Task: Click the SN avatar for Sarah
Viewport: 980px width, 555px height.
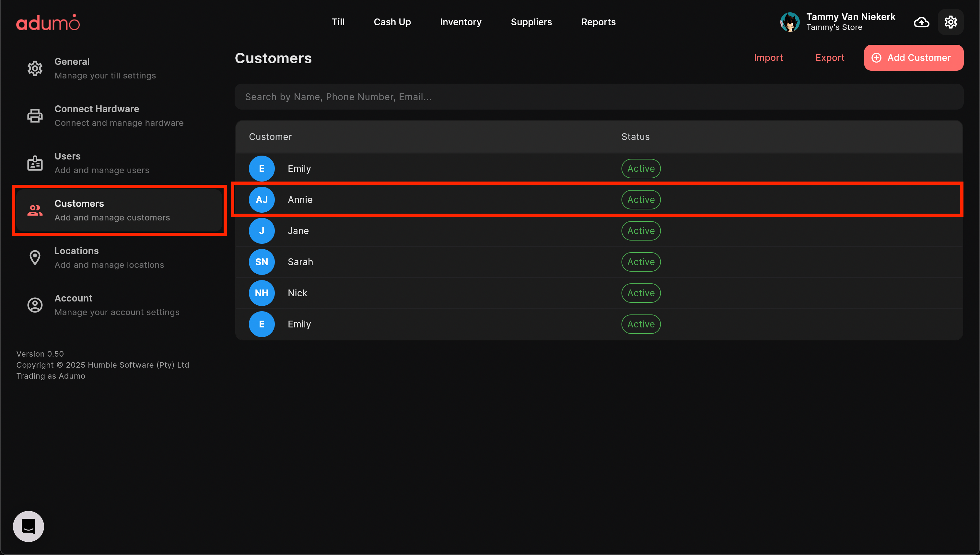Action: (262, 262)
